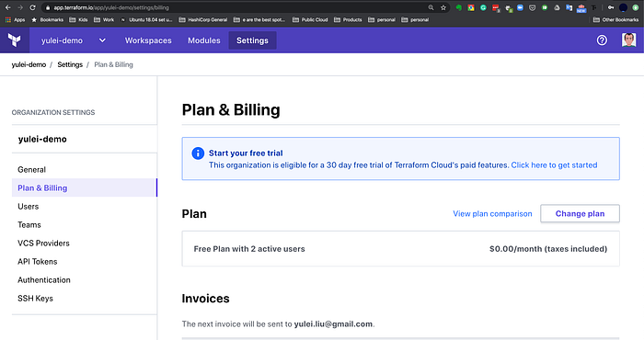Click the zoom magnifier icon in address bar
This screenshot has width=644, height=340.
pyautogui.click(x=431, y=7)
